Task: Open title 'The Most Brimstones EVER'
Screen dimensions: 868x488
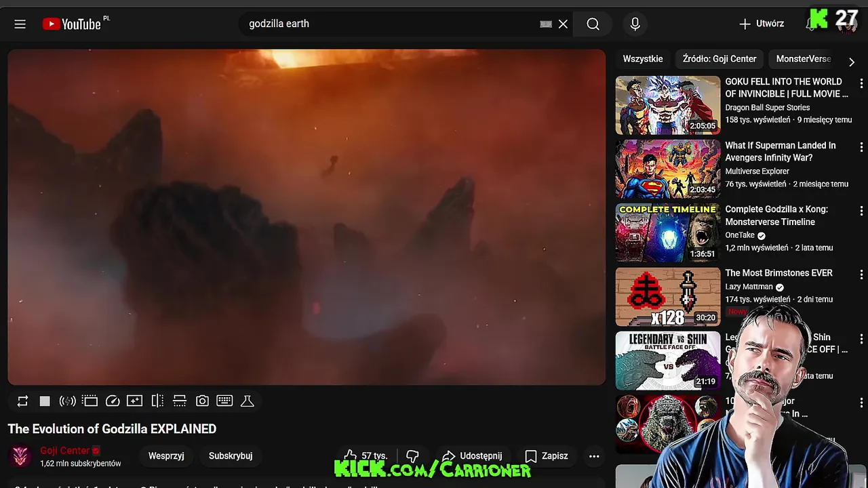Action: tap(778, 273)
